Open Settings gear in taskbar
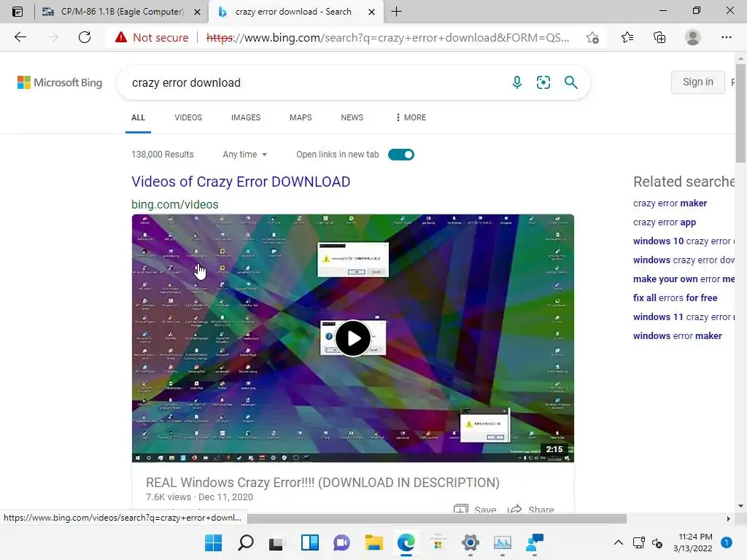747x560 pixels. (471, 542)
